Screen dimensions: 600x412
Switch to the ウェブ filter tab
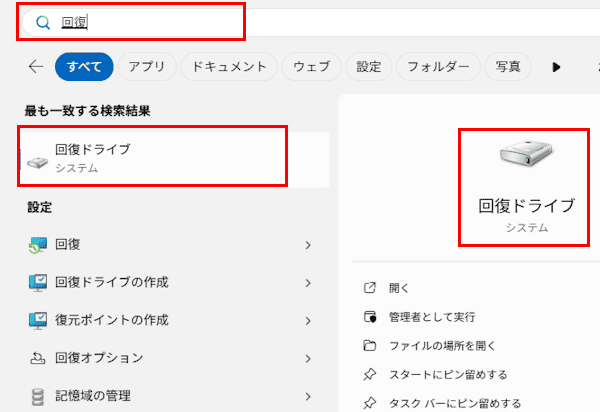pyautogui.click(x=311, y=67)
